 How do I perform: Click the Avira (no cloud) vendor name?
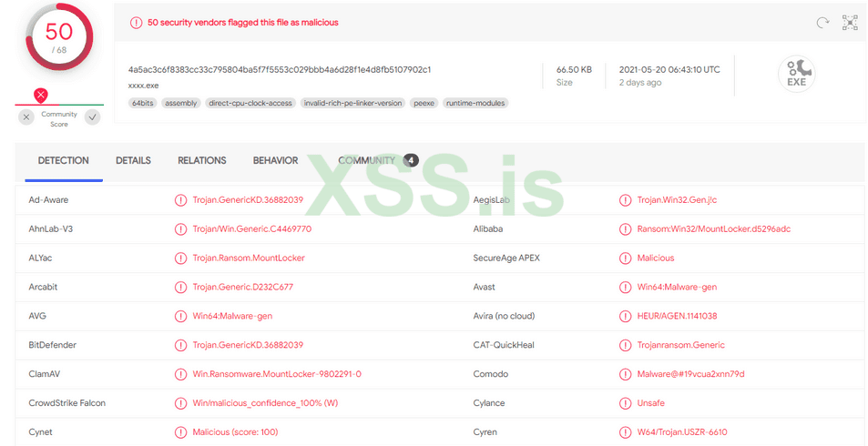pyautogui.click(x=504, y=316)
